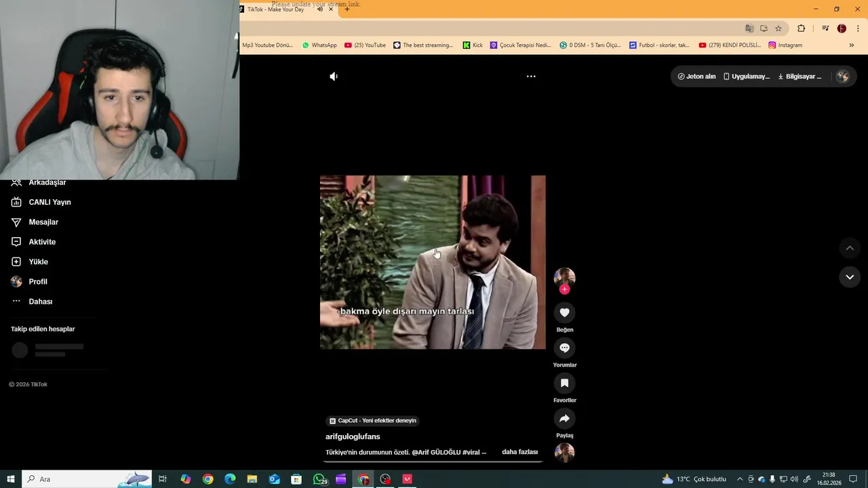Share video using the Paylaş arrow icon
The height and width of the screenshot is (488, 868).
tap(564, 418)
